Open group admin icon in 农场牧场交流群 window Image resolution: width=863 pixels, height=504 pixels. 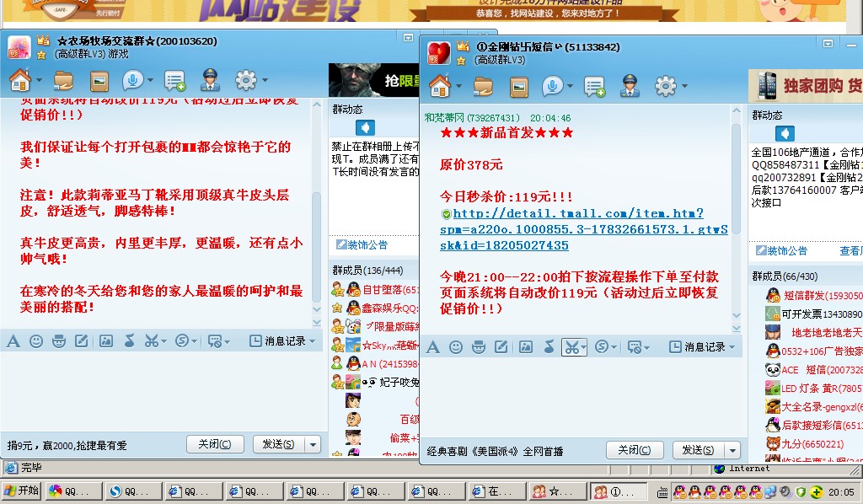coord(210,80)
